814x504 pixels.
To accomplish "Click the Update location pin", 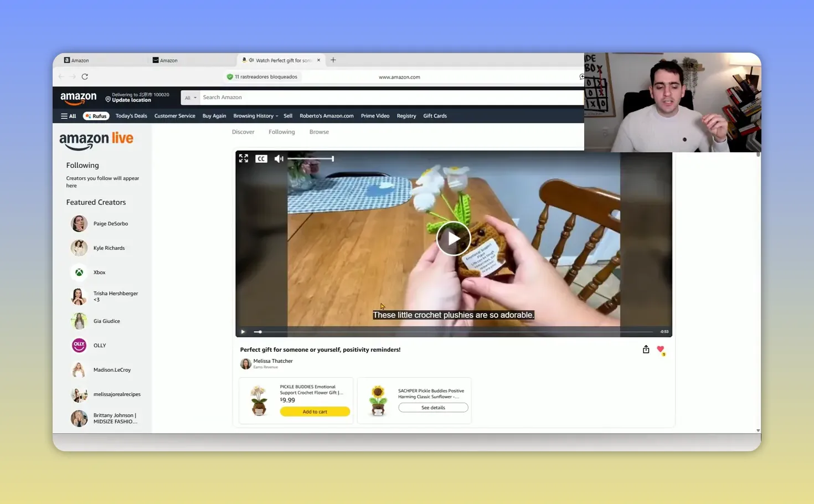I will (108, 99).
